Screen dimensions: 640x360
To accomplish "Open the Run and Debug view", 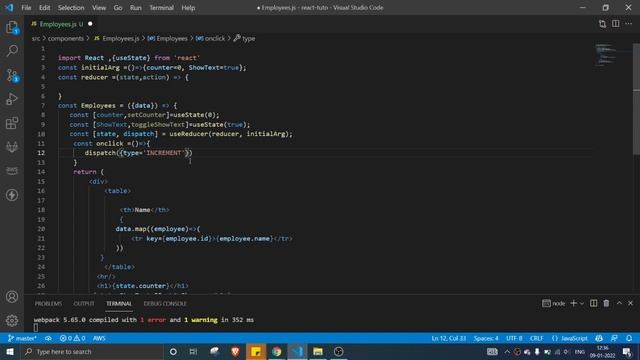I will [x=12, y=99].
